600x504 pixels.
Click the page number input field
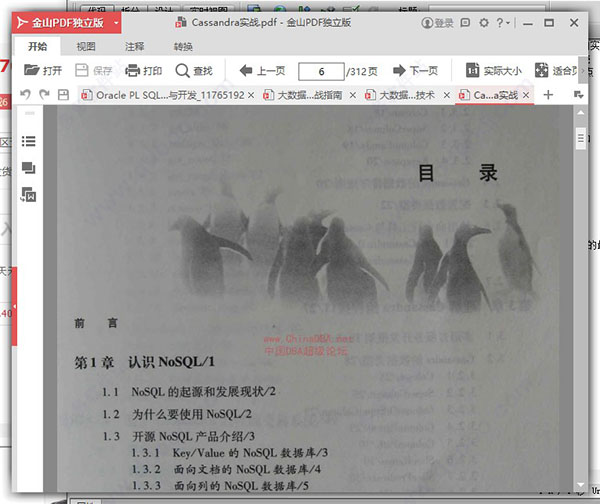[x=321, y=71]
